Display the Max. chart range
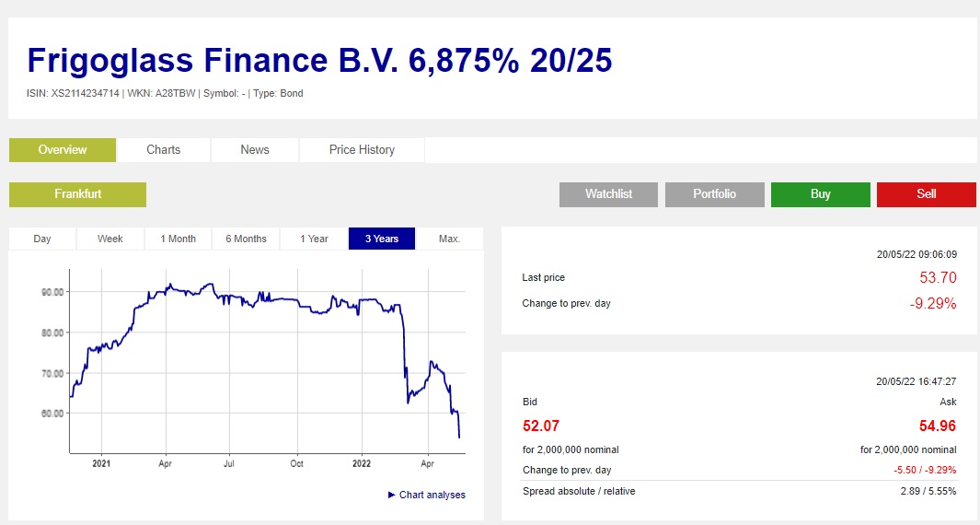 [449, 239]
